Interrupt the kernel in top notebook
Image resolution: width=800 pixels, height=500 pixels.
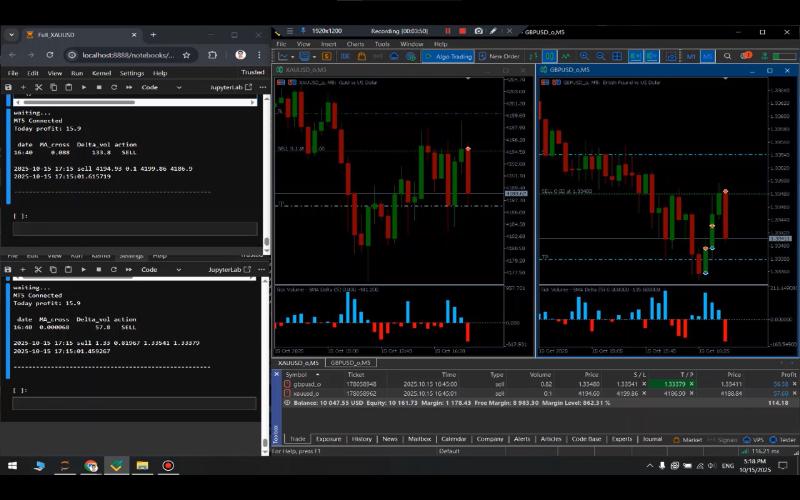coord(99,87)
